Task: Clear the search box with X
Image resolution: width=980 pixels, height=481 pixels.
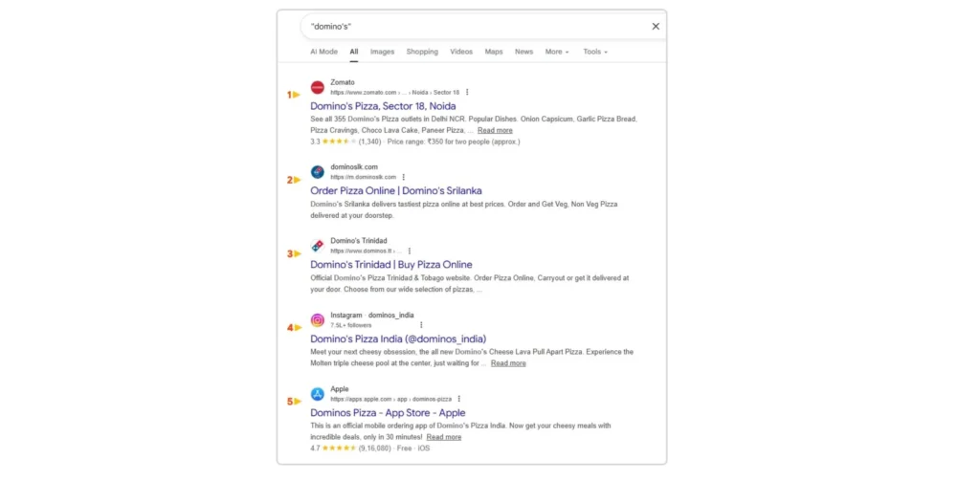Action: click(656, 27)
